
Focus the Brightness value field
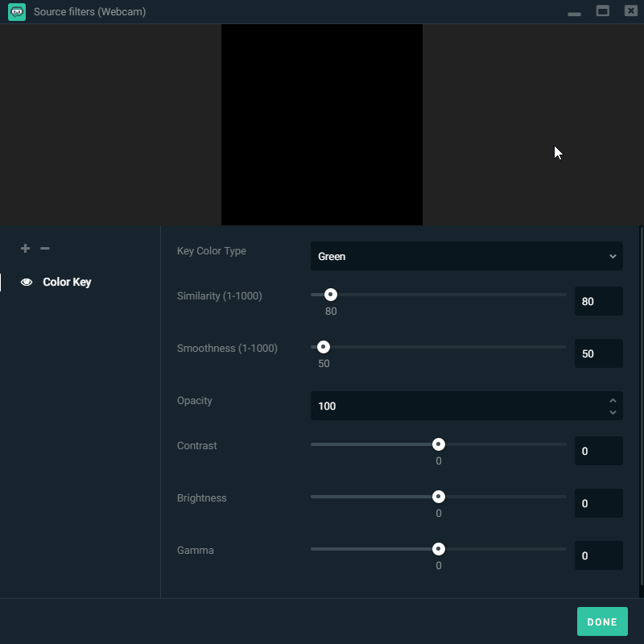598,503
